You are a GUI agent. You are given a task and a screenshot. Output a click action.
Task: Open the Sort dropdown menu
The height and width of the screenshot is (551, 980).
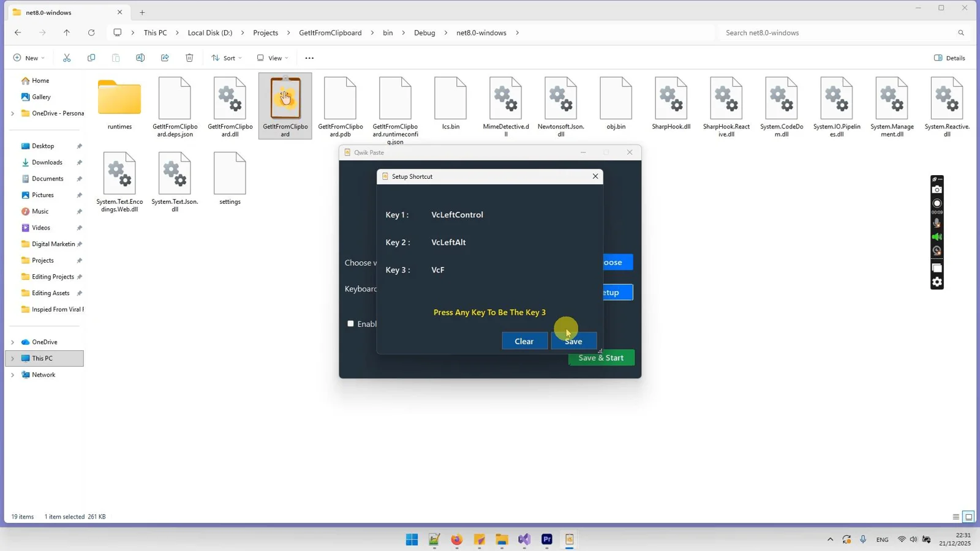pos(226,58)
